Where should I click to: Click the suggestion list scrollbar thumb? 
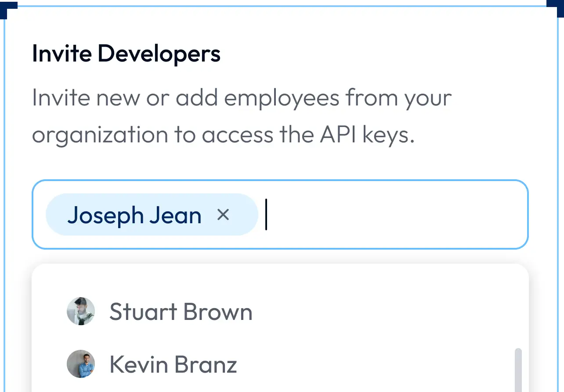[518, 370]
